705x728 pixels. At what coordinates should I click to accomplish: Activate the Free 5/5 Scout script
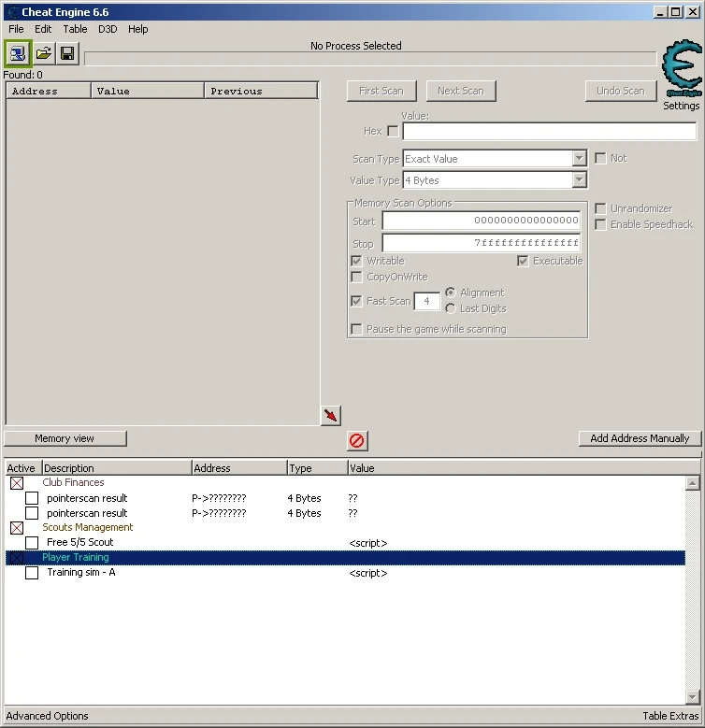pos(32,543)
